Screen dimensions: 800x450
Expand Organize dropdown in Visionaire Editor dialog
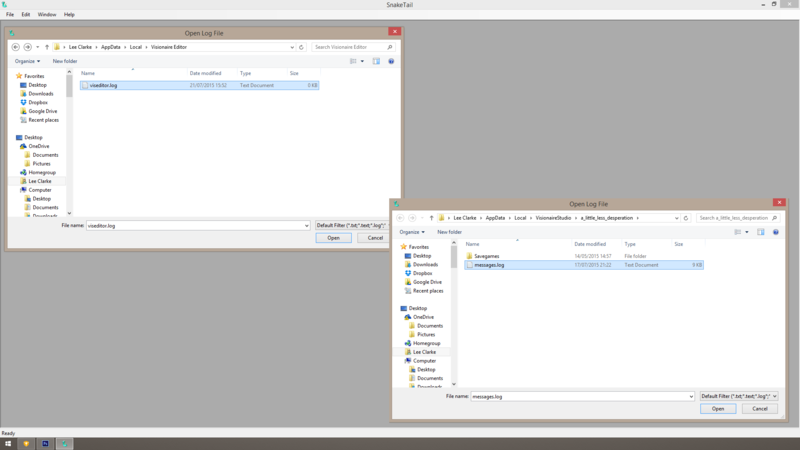tap(27, 61)
